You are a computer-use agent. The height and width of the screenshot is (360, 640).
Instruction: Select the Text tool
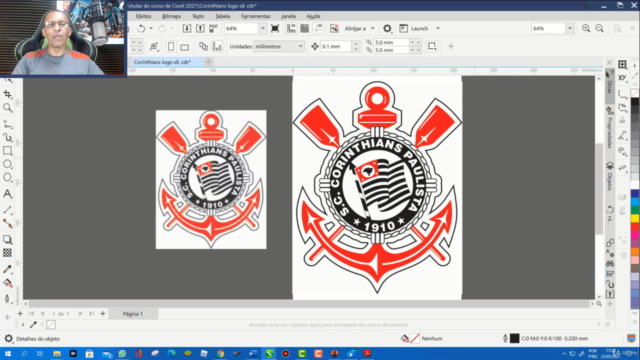pos(7,194)
